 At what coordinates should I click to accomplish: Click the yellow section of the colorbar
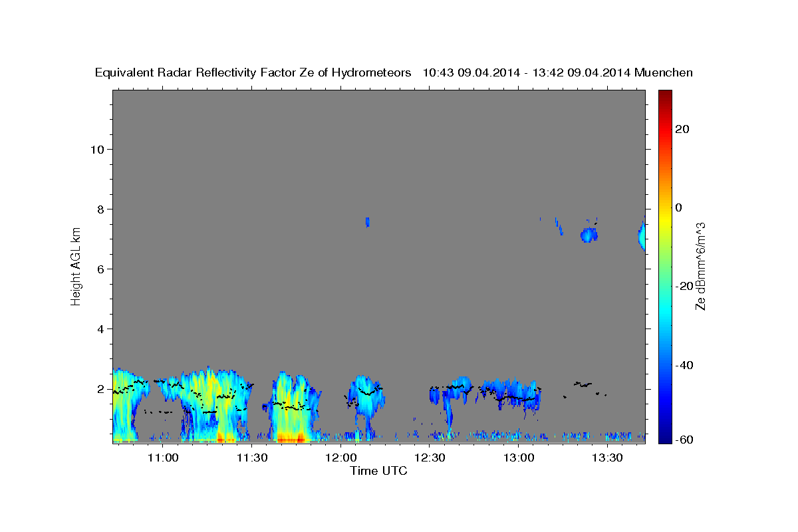pyautogui.click(x=664, y=219)
